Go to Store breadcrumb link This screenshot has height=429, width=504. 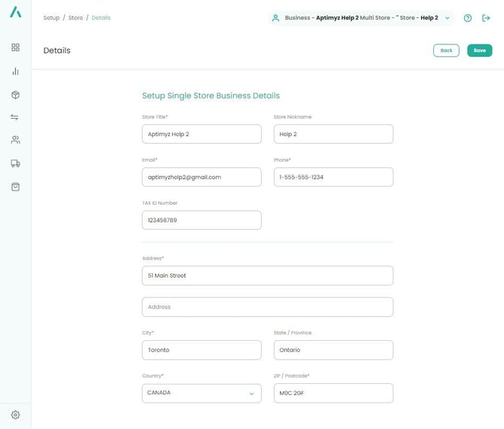point(75,18)
